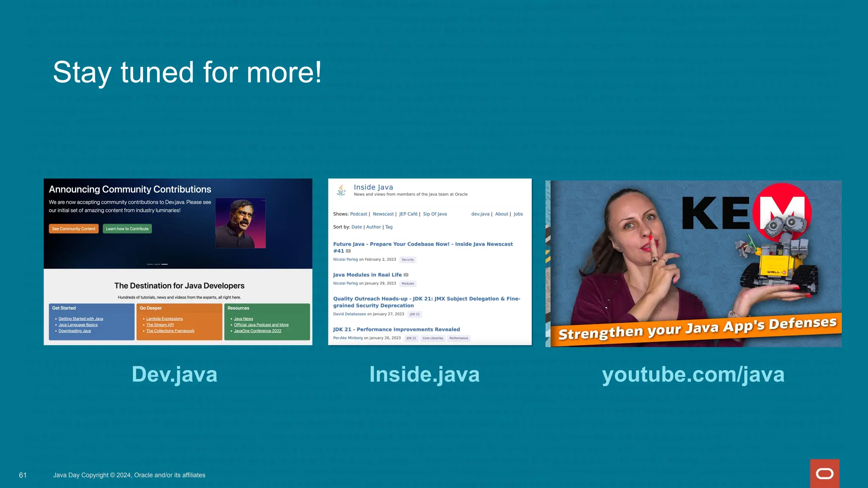Click the Java Day Copyright footer text
This screenshot has height=488, width=868.
(129, 475)
